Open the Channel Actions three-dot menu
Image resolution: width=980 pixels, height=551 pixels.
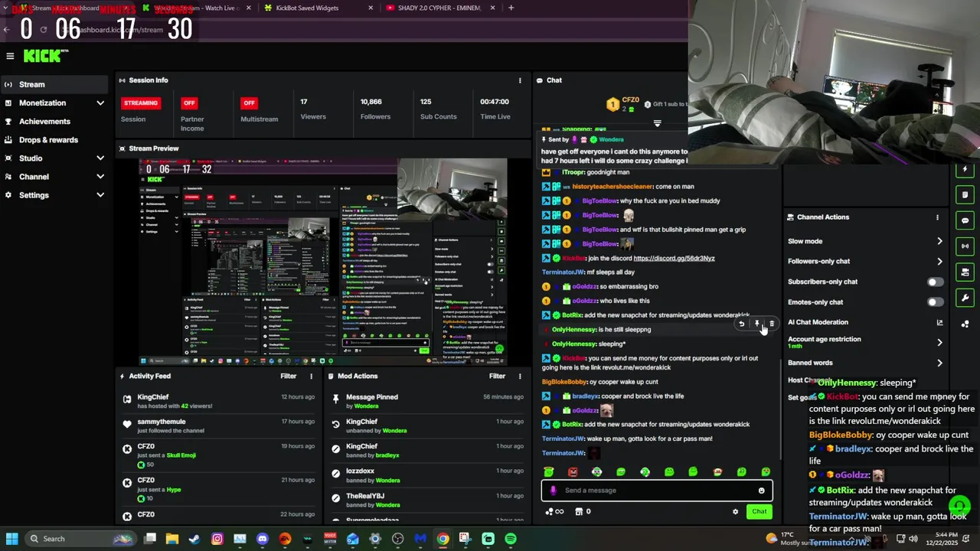[937, 217]
